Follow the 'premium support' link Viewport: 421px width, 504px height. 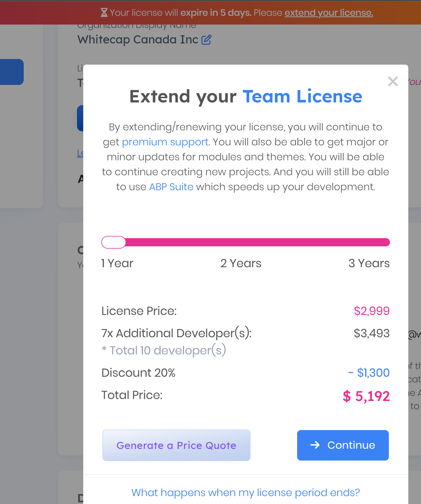click(165, 142)
